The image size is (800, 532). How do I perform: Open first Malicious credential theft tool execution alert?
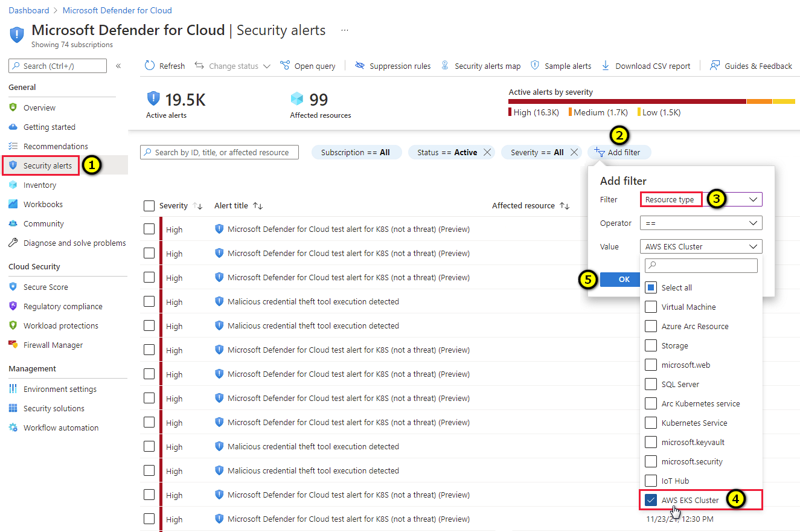tap(313, 301)
